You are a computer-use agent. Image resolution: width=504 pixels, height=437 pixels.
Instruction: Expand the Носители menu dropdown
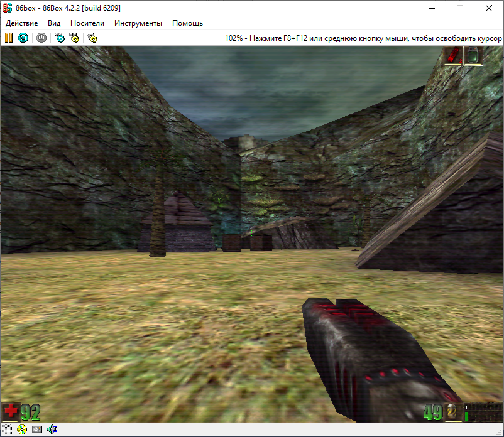87,23
